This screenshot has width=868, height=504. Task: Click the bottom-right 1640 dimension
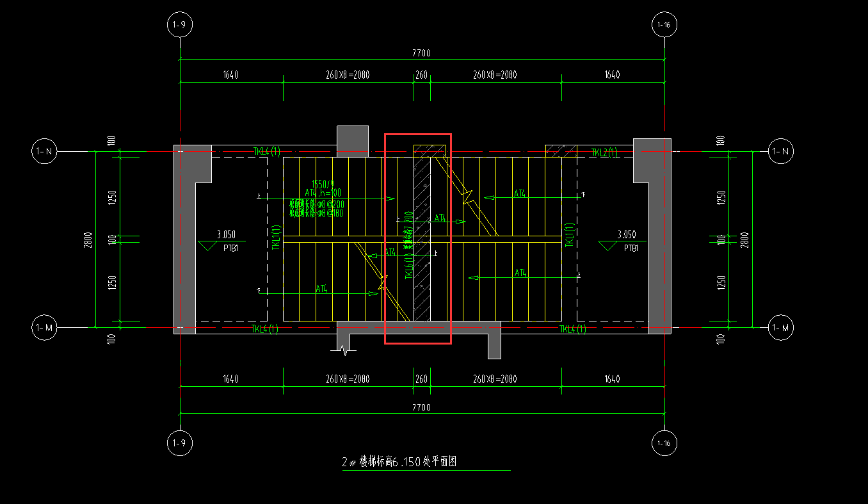[612, 379]
